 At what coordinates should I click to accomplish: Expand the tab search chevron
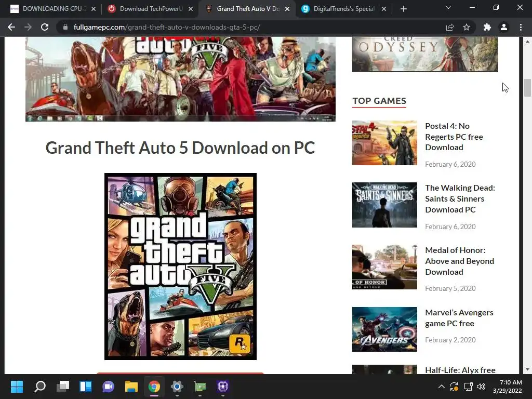[x=448, y=7]
